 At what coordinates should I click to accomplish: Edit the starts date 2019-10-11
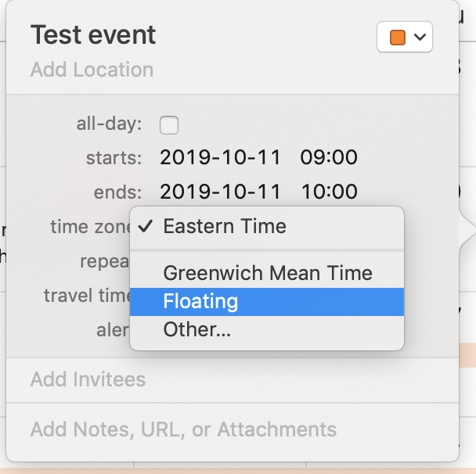click(220, 157)
